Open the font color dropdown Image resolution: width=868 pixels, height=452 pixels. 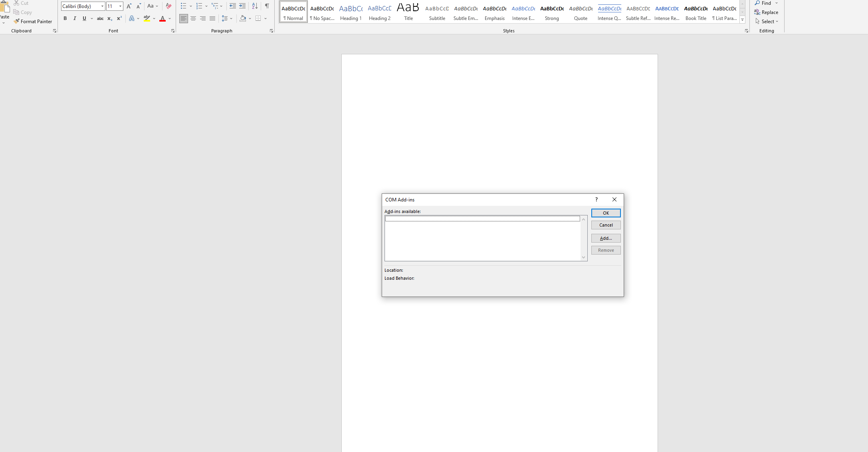tap(169, 18)
